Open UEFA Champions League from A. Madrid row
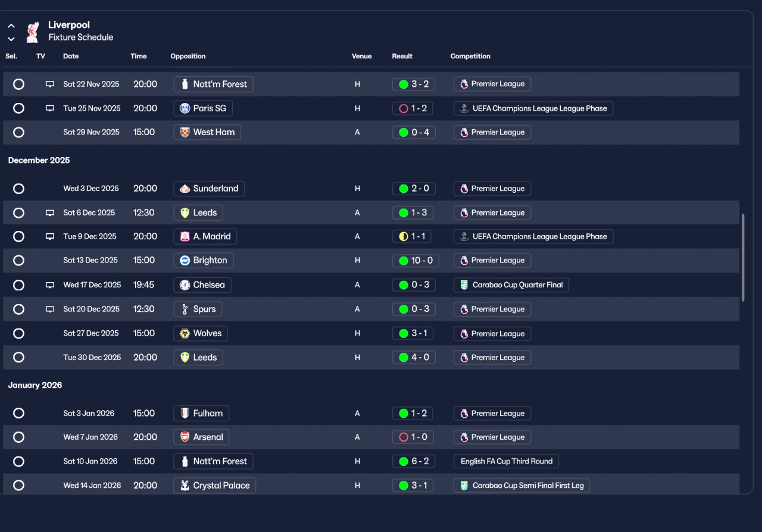The width and height of the screenshot is (762, 532). tap(533, 236)
